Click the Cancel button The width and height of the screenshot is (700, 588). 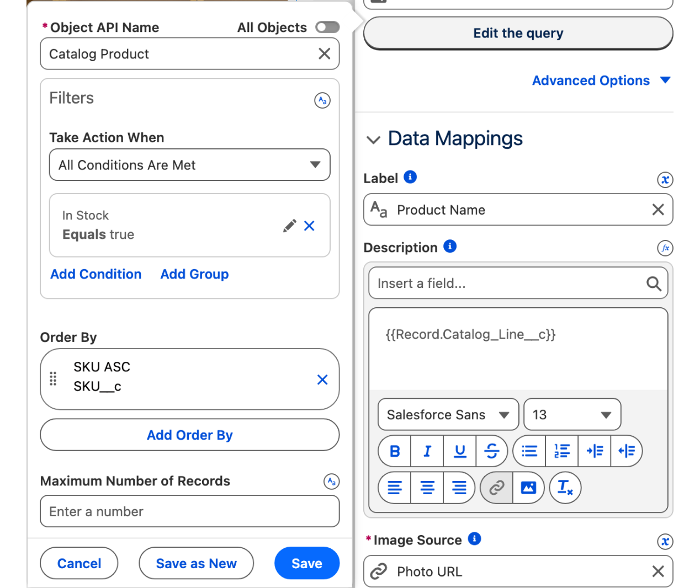pyautogui.click(x=79, y=563)
